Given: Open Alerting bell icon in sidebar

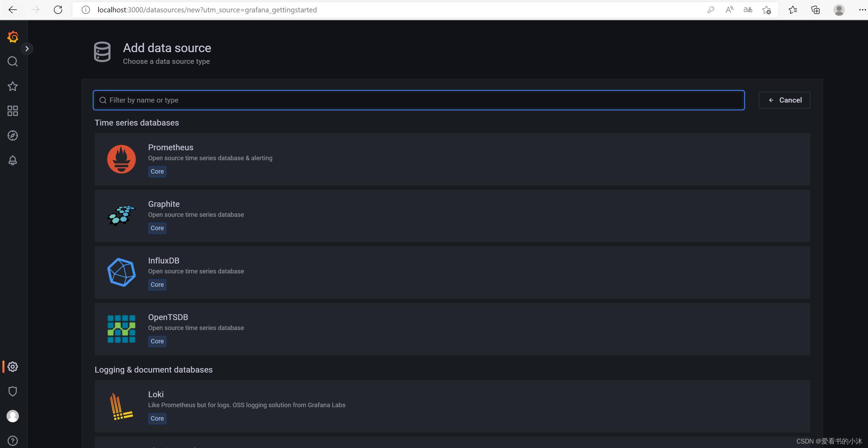Looking at the screenshot, I should click(x=13, y=160).
